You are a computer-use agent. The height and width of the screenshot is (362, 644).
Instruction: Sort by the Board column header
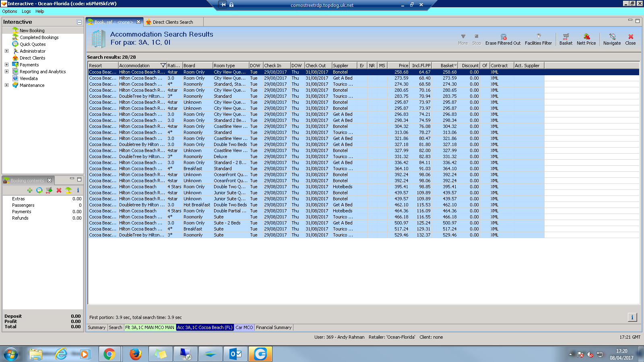point(197,66)
